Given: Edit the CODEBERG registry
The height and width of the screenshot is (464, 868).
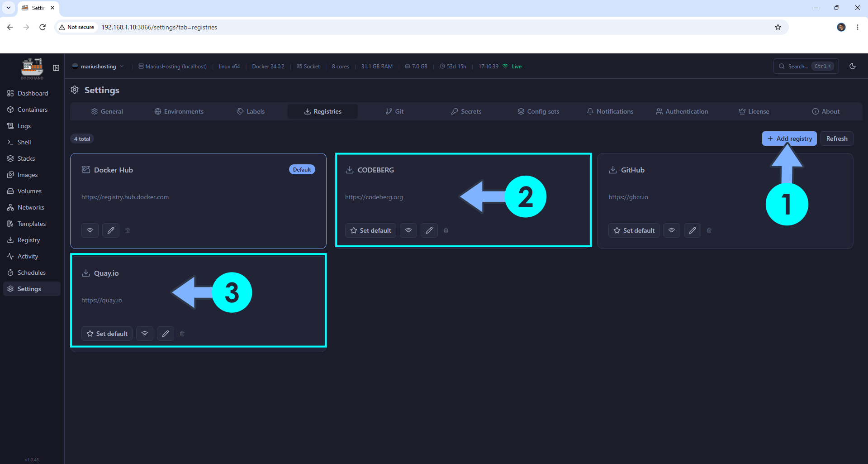Looking at the screenshot, I should click(x=429, y=230).
